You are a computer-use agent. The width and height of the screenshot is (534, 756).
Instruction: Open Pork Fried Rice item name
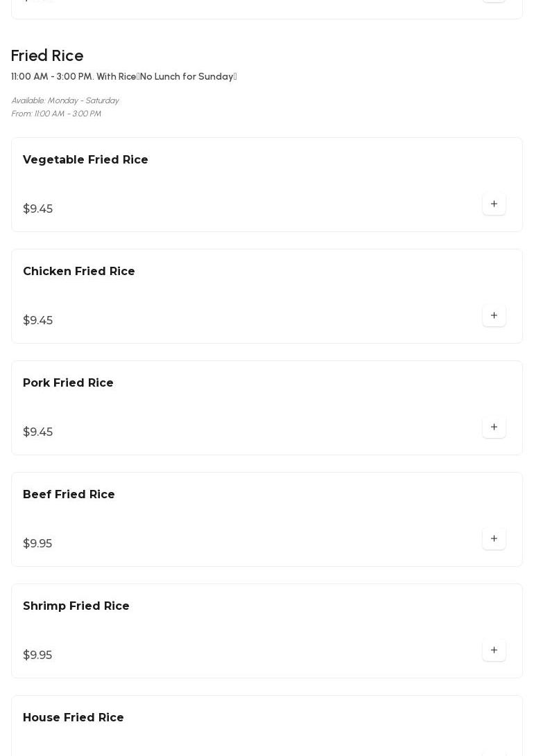pos(68,383)
